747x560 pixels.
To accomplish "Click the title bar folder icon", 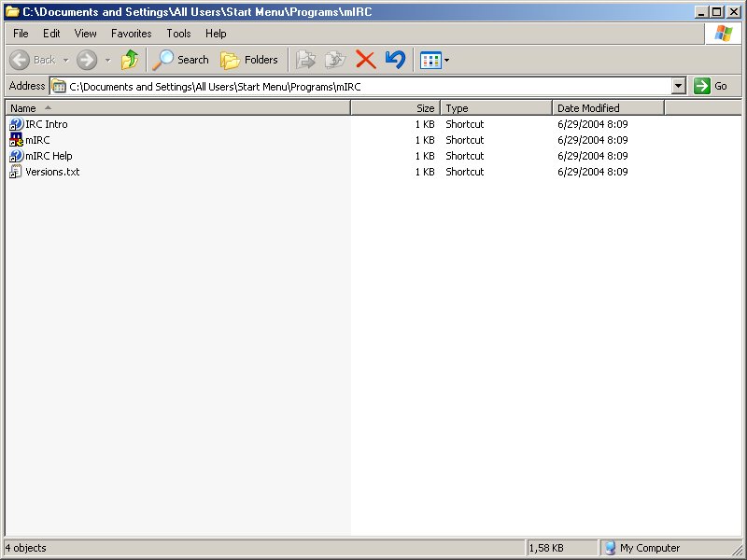I will point(12,12).
